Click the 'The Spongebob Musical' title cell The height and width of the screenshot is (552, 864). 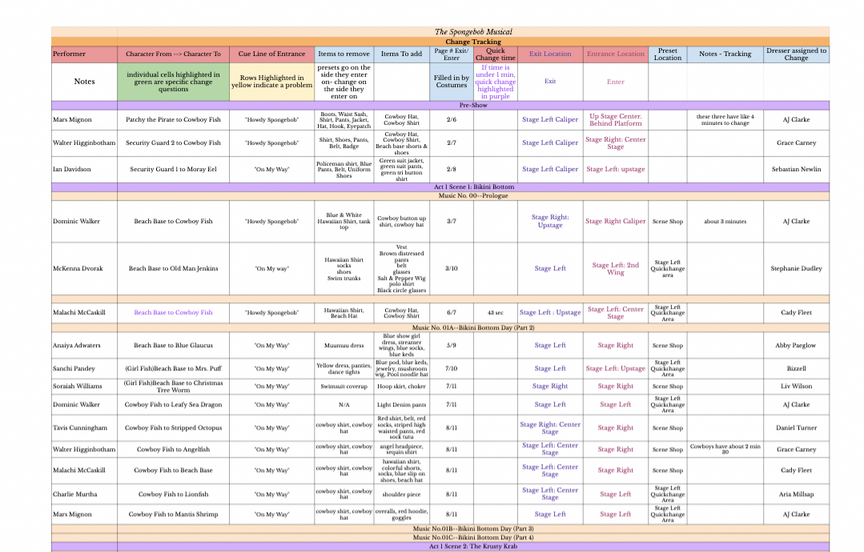click(x=473, y=32)
